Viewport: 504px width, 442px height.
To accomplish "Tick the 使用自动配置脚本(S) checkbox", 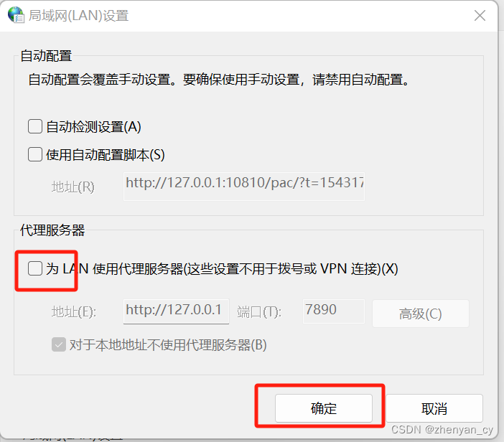I will (35, 154).
